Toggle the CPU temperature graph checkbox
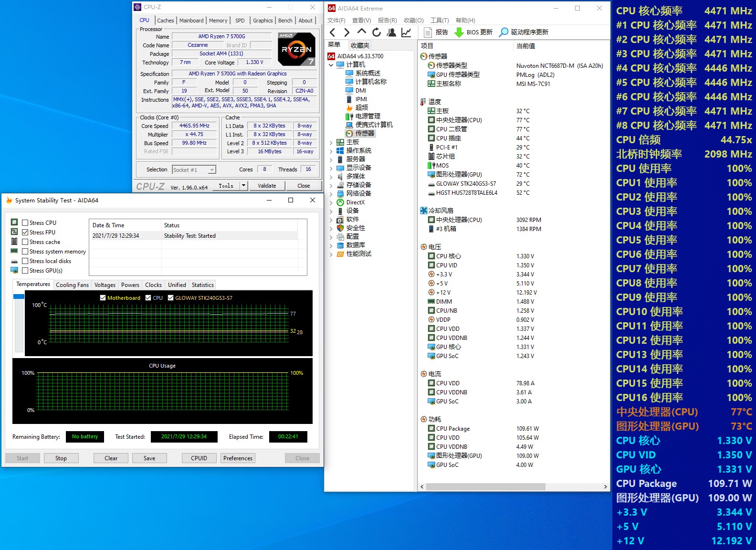Screen dimensions: 756x550 pyautogui.click(x=148, y=298)
